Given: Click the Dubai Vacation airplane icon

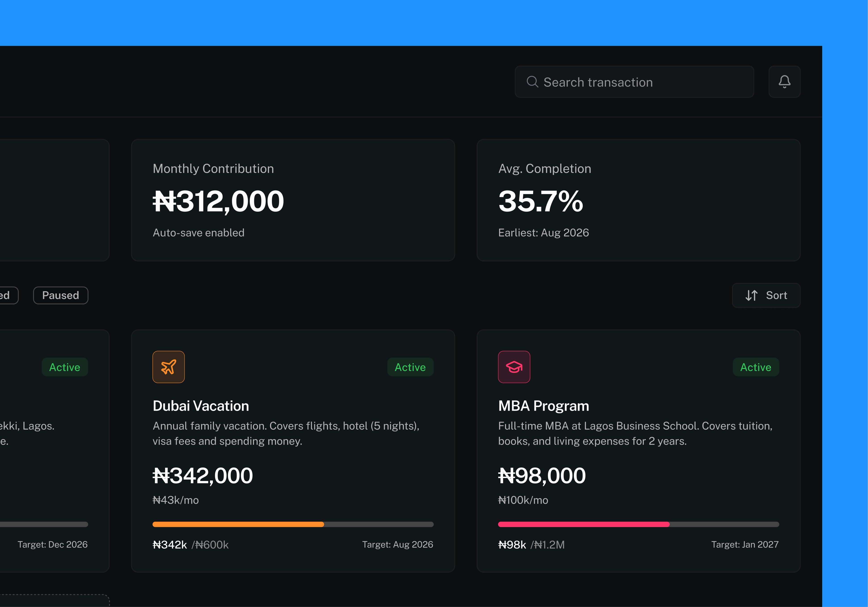Looking at the screenshot, I should click(x=169, y=367).
